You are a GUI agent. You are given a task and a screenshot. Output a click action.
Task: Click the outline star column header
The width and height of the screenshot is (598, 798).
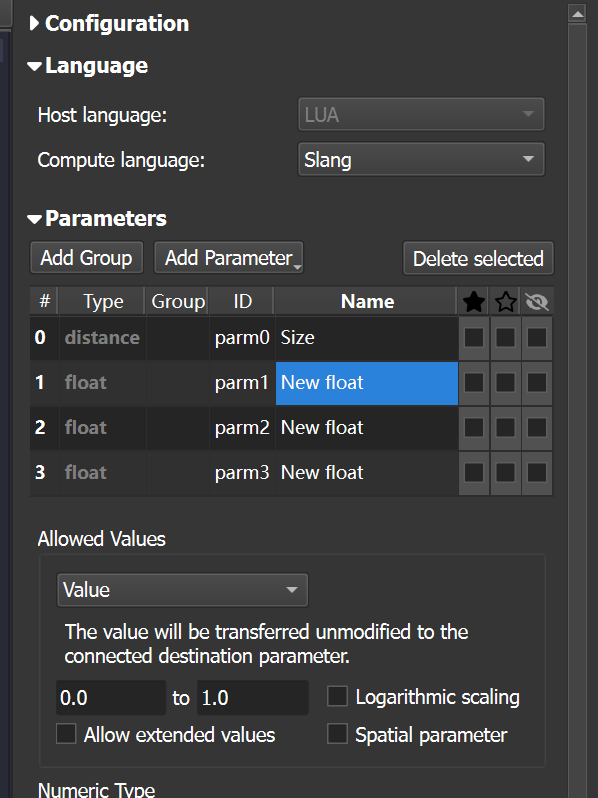point(505,302)
